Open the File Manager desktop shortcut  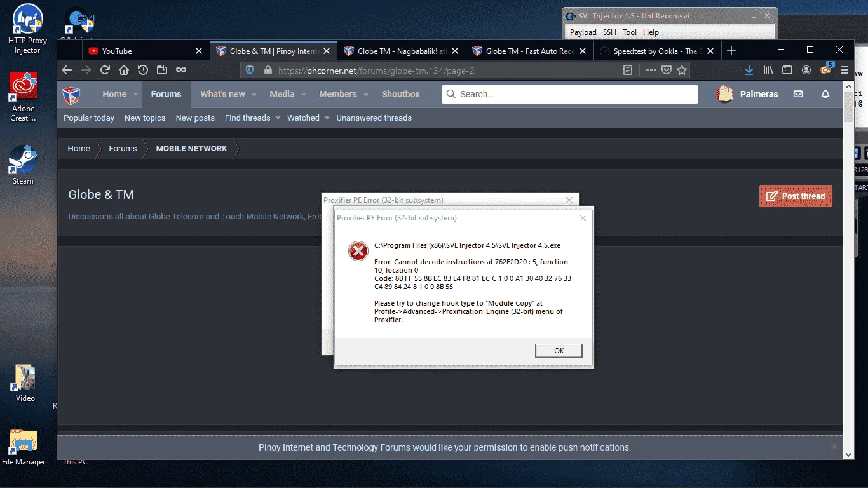24,448
